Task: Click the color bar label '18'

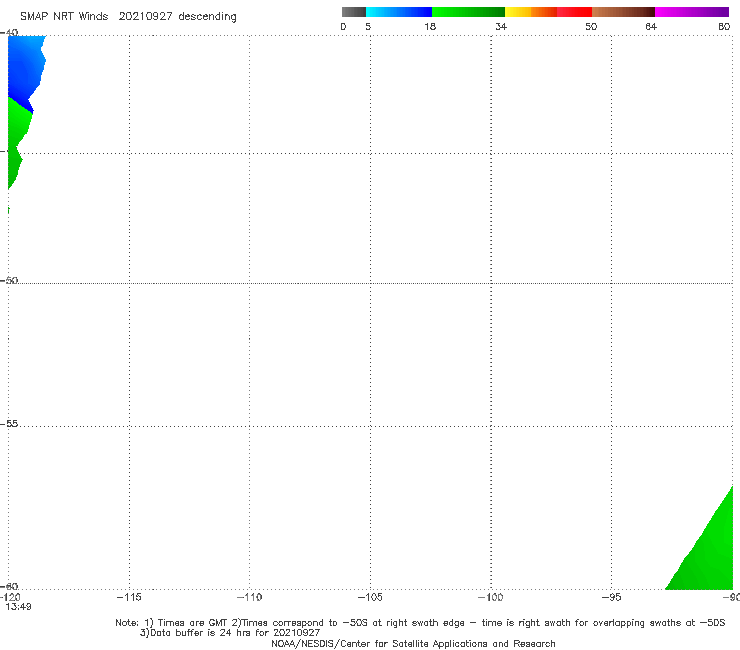Action: click(430, 27)
